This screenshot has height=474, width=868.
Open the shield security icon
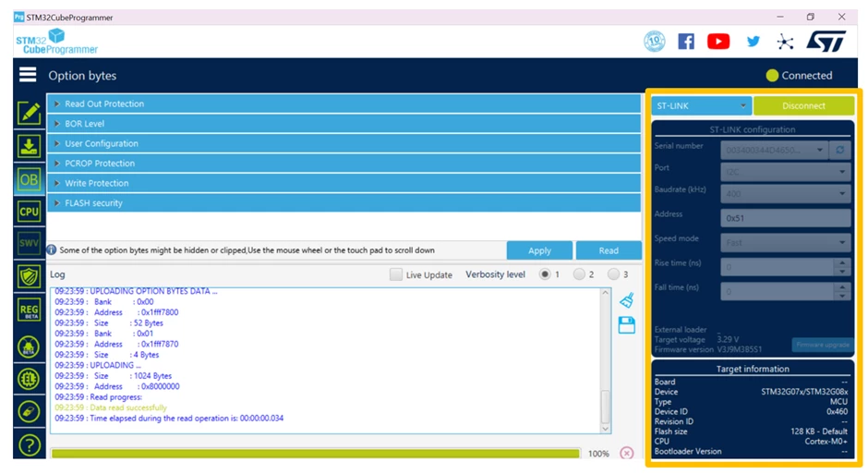[x=29, y=276]
